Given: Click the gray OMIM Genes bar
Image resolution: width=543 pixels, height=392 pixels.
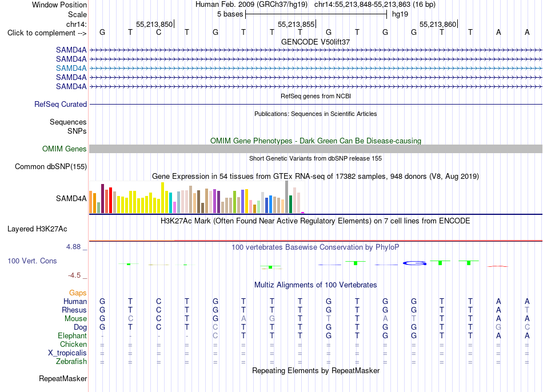Looking at the screenshot, I should [x=316, y=149].
